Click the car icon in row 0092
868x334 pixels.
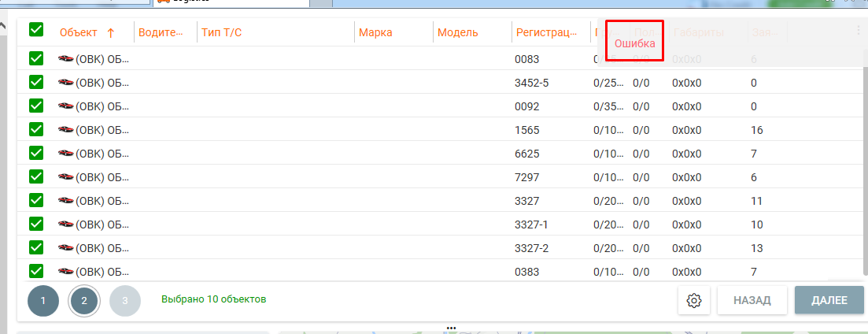pyautogui.click(x=65, y=106)
